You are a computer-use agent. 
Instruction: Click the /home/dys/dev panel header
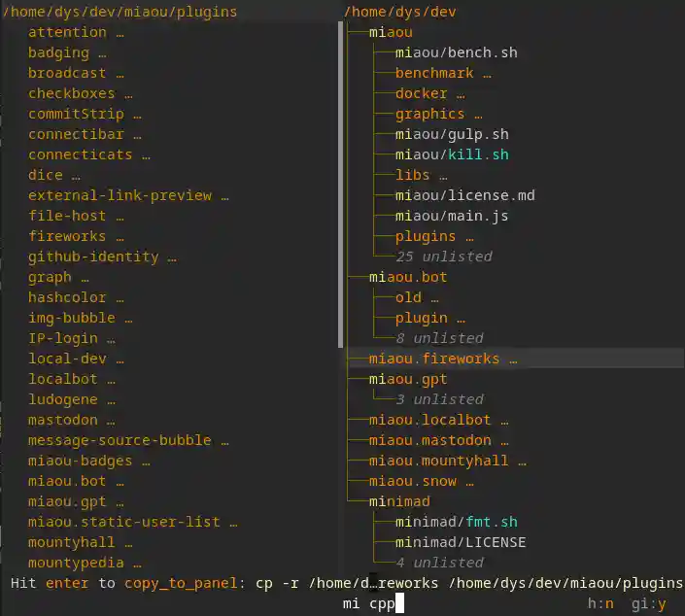[399, 12]
